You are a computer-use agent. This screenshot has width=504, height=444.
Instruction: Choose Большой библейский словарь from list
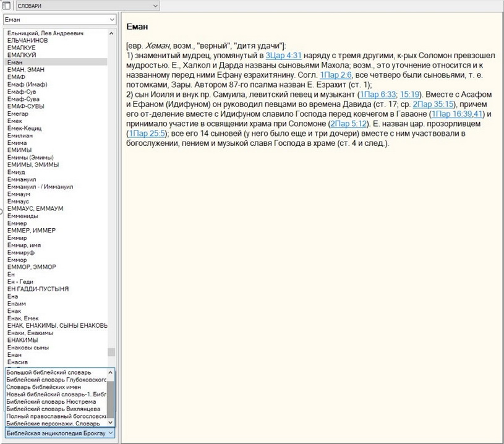pos(49,372)
